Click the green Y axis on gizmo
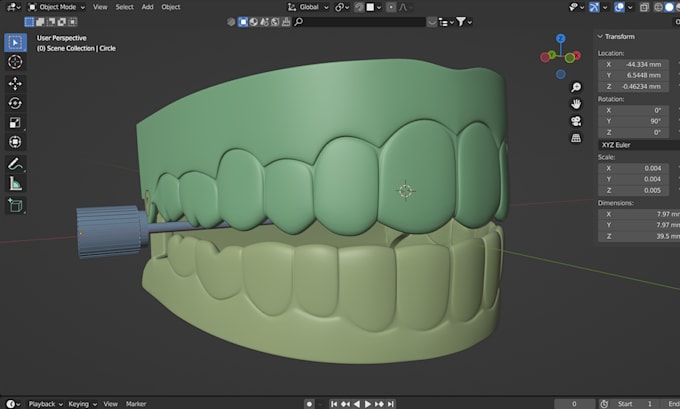680x409 pixels. pos(552,54)
